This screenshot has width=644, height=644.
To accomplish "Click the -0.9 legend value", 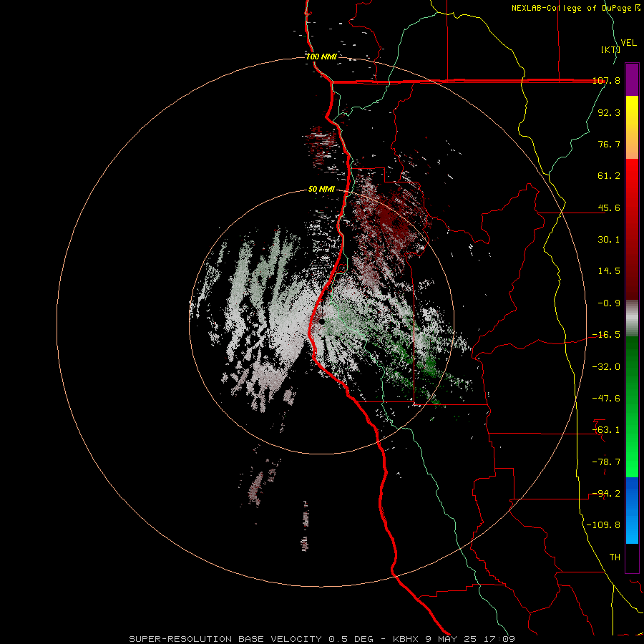I will (609, 303).
